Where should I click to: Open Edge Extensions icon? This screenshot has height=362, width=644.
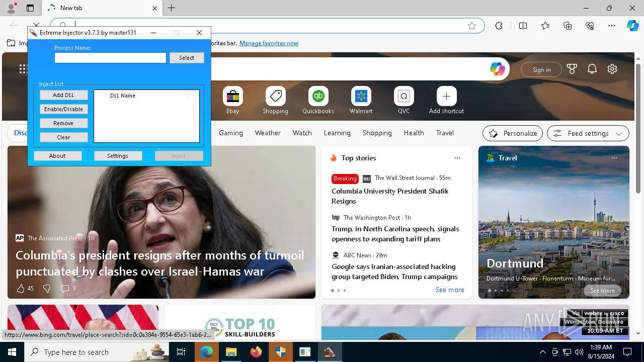coord(499,26)
